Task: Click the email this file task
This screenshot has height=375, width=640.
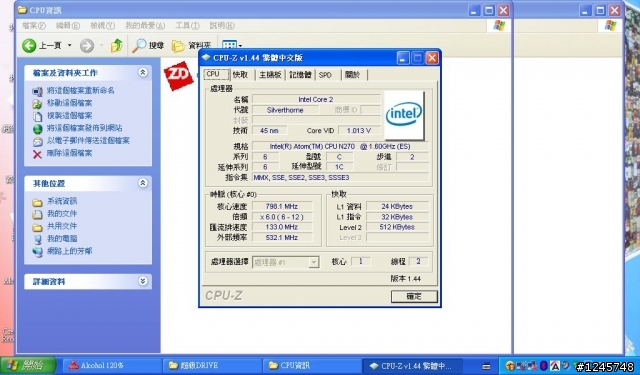Action: click(88, 141)
